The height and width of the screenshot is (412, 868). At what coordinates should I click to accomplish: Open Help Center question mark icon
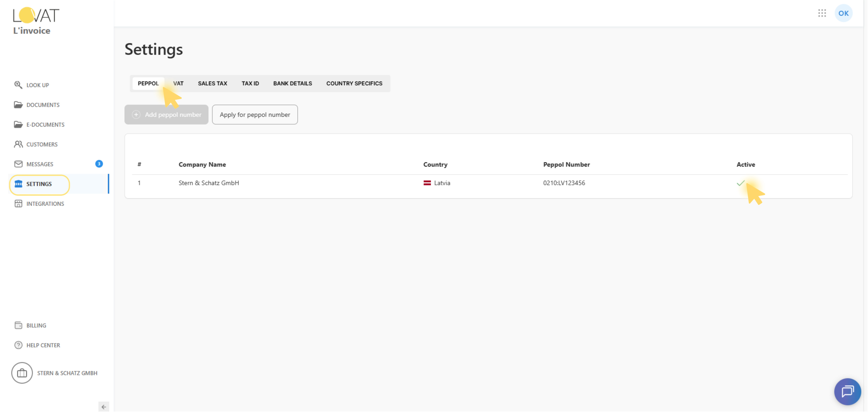[18, 345]
